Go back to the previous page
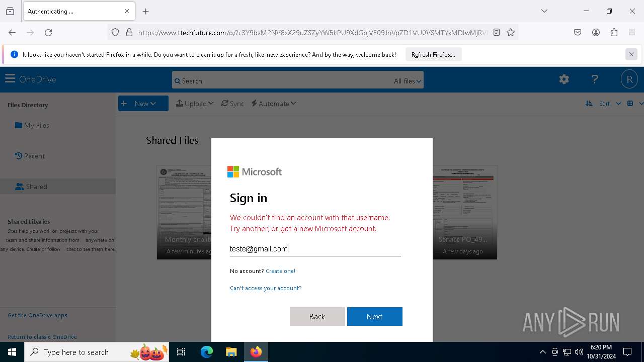The width and height of the screenshot is (644, 362). (12, 32)
